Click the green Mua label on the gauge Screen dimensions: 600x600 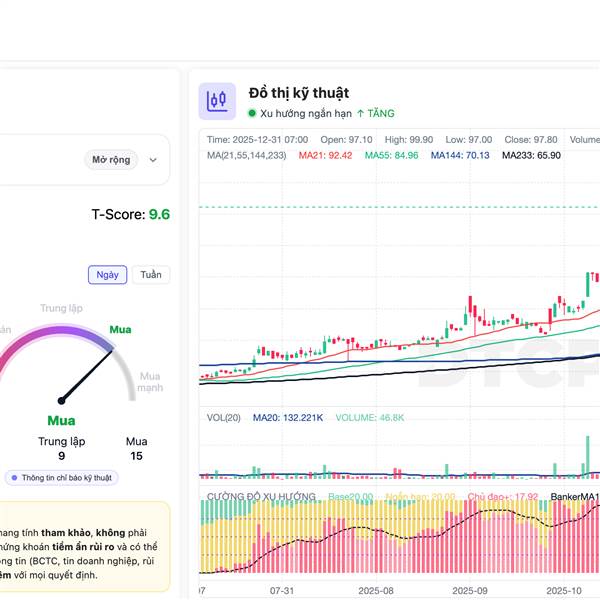tap(120, 329)
